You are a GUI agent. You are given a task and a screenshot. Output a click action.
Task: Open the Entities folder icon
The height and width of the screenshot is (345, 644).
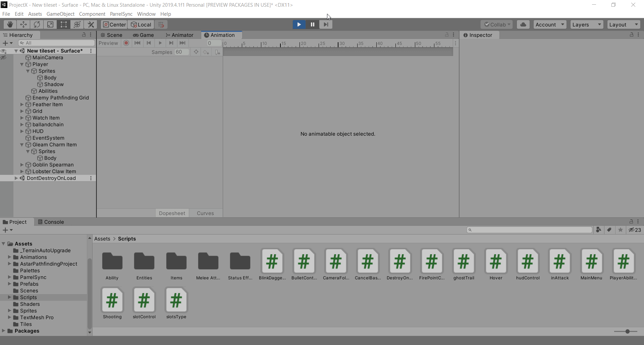(x=144, y=261)
